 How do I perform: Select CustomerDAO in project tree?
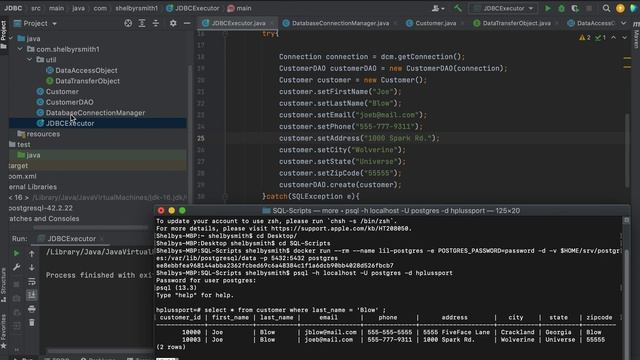(x=69, y=102)
